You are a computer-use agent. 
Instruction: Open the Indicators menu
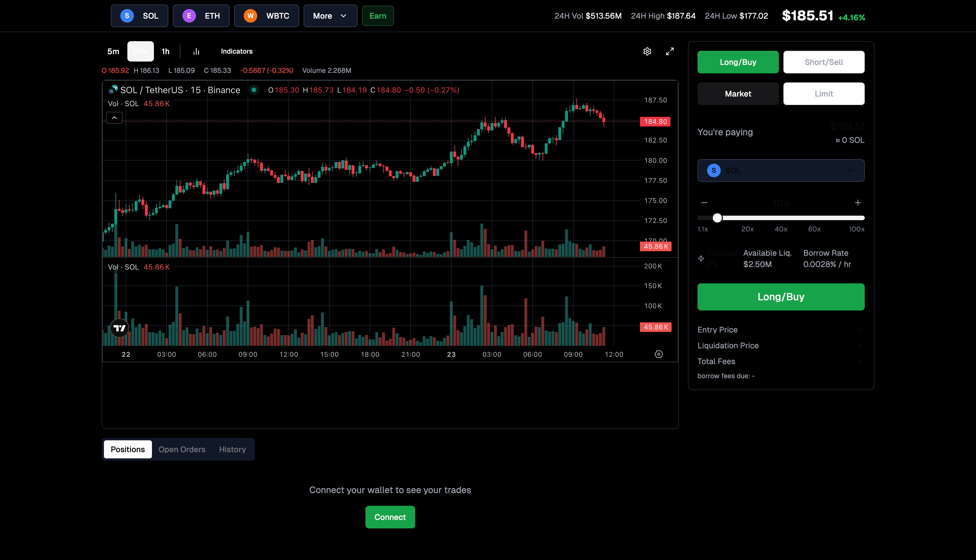[x=237, y=51]
